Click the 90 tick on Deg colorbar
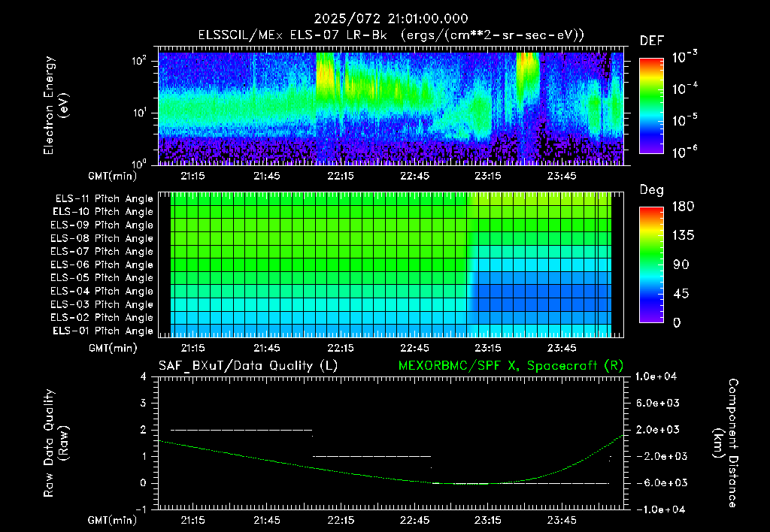770x532 pixels. (x=681, y=264)
